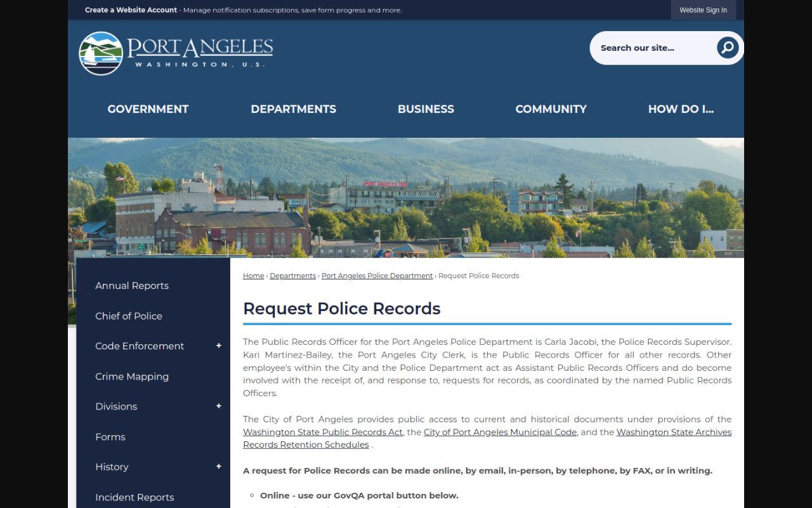The image size is (812, 508).
Task: Open Divisions sidebar link
Action: pos(116,406)
